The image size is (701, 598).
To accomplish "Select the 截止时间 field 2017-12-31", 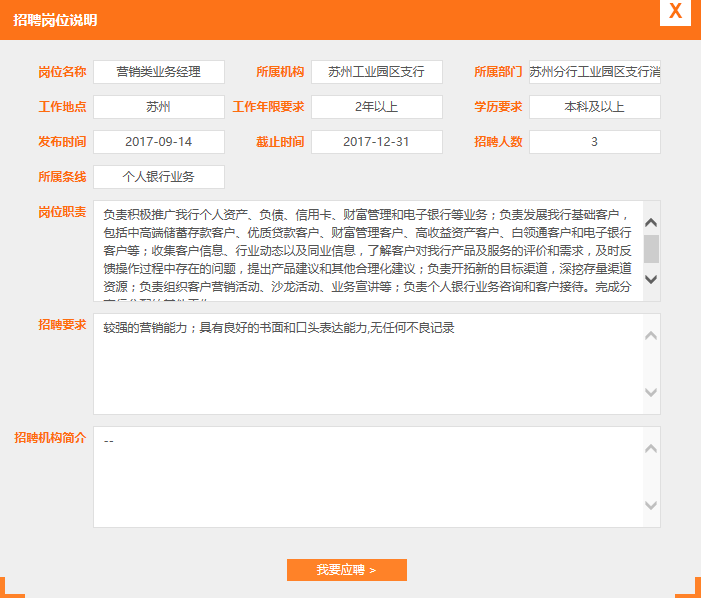I will 376,142.
